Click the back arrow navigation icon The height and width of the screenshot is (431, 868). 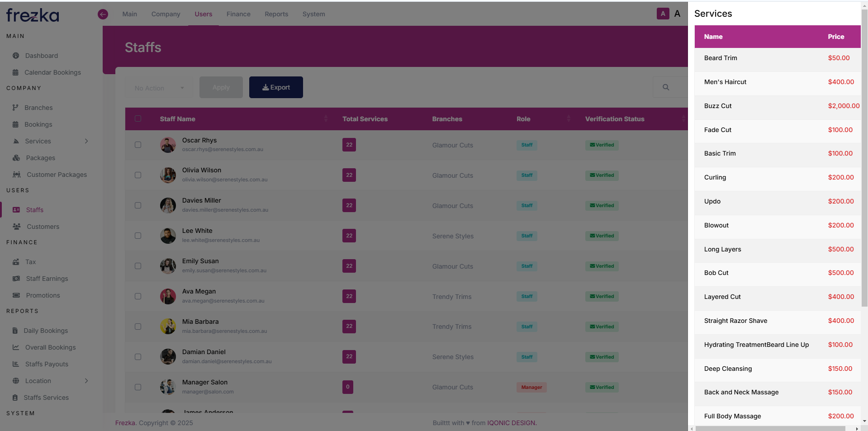point(103,14)
